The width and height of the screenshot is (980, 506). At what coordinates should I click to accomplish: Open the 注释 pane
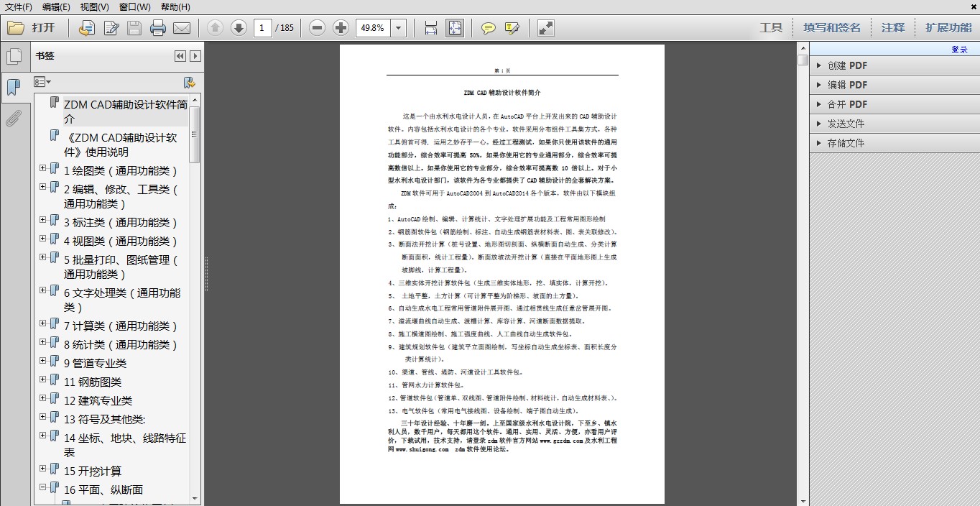(893, 28)
